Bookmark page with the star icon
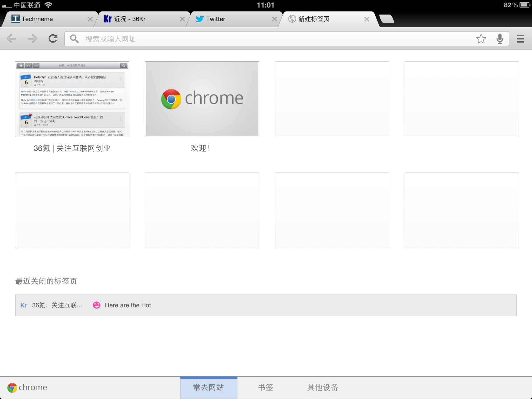Image resolution: width=532 pixels, height=399 pixels. tap(481, 39)
